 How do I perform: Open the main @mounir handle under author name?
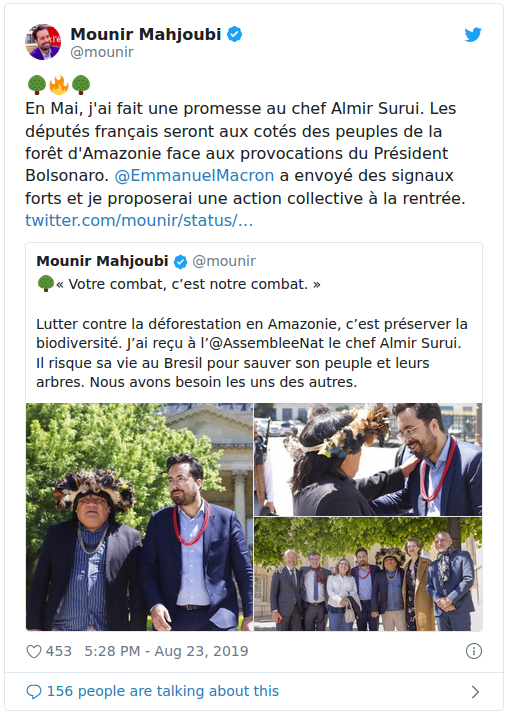click(102, 52)
